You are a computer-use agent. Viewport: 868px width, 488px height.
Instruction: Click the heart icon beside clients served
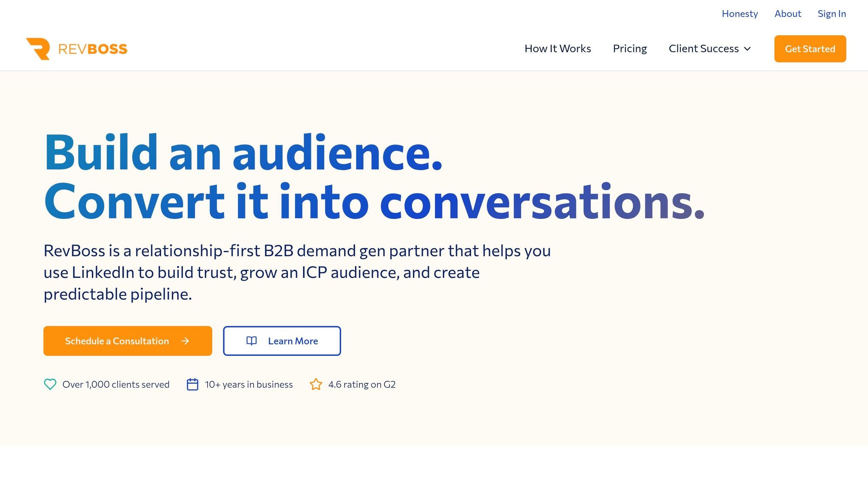point(50,384)
